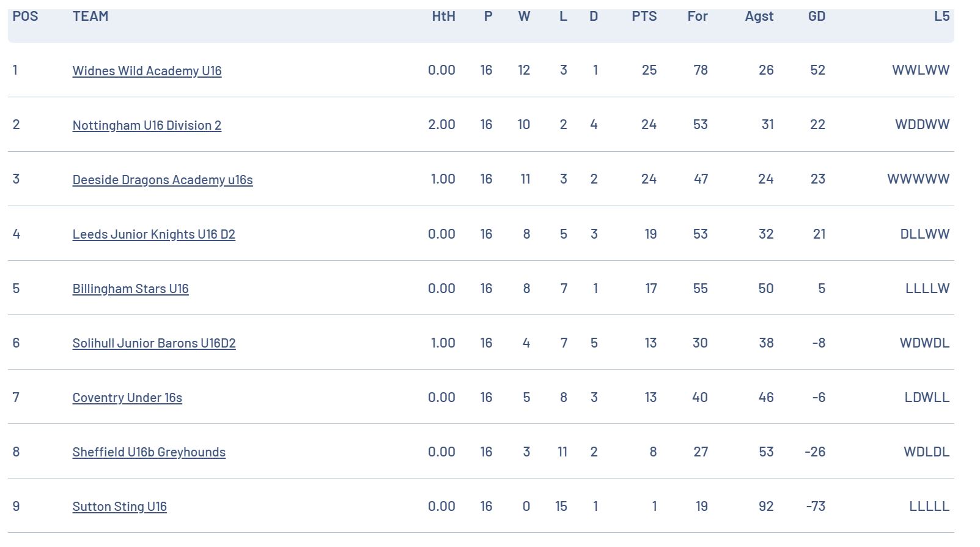Viewport: 980px width, 547px height.
Task: Open Sheffield U16b Greyhounds team link
Action: pyautogui.click(x=149, y=452)
